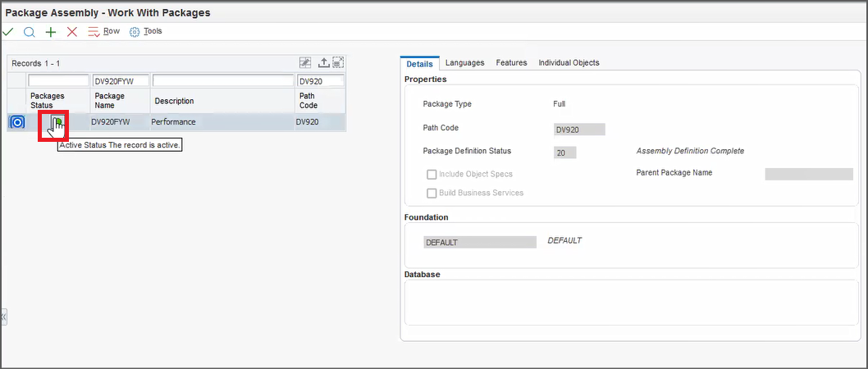Click the green active status icon
The height and width of the screenshot is (369, 868).
pos(57,122)
